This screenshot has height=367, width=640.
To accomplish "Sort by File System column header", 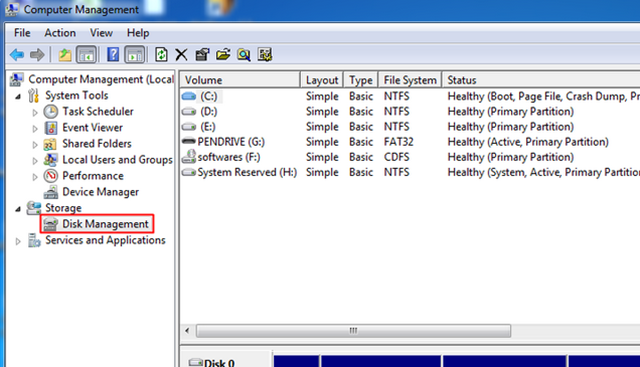I will pos(410,80).
